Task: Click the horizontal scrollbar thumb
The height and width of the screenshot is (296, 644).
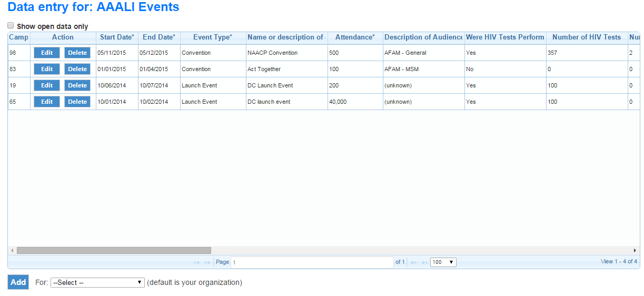Action: [113, 251]
